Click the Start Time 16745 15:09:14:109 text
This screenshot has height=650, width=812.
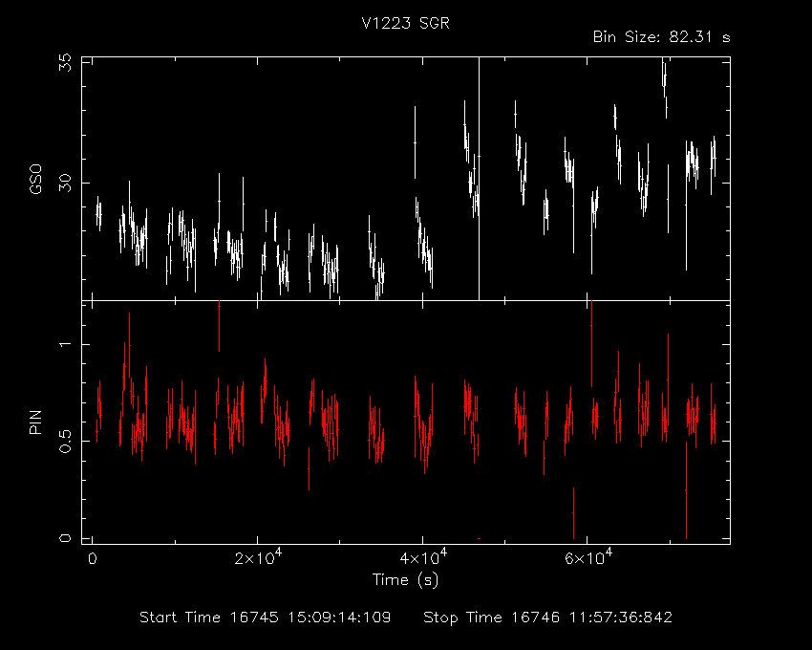coord(266,617)
